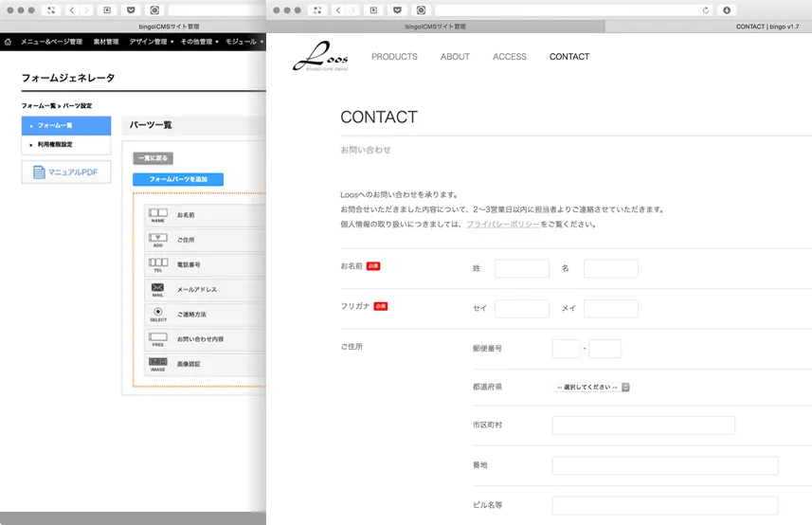Screen dimensions: 812x525
Task: Expand the デザイン管理 menu
Action: (151, 42)
